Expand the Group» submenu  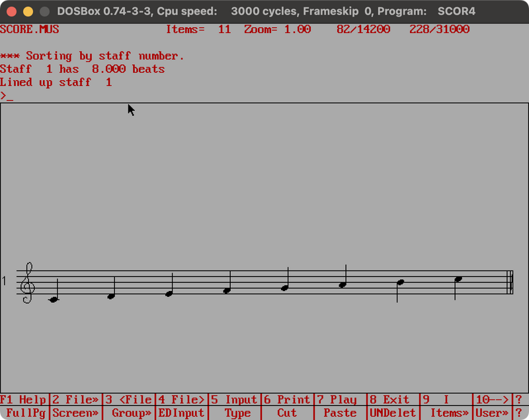tap(129, 413)
